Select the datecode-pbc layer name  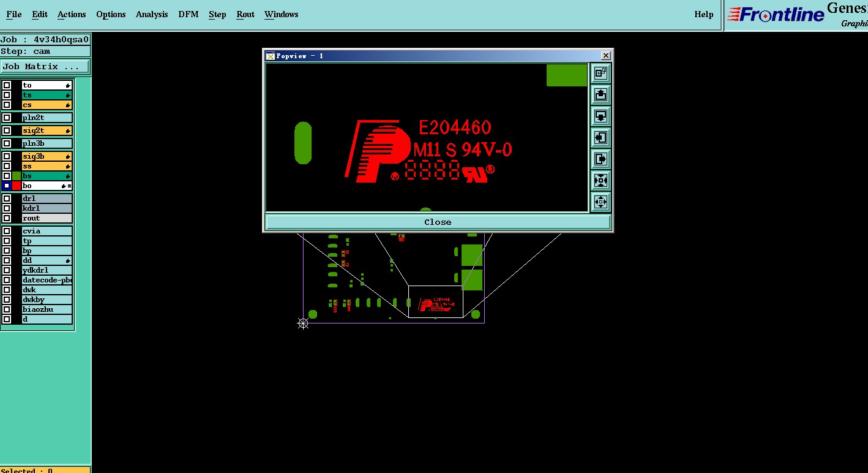point(47,280)
